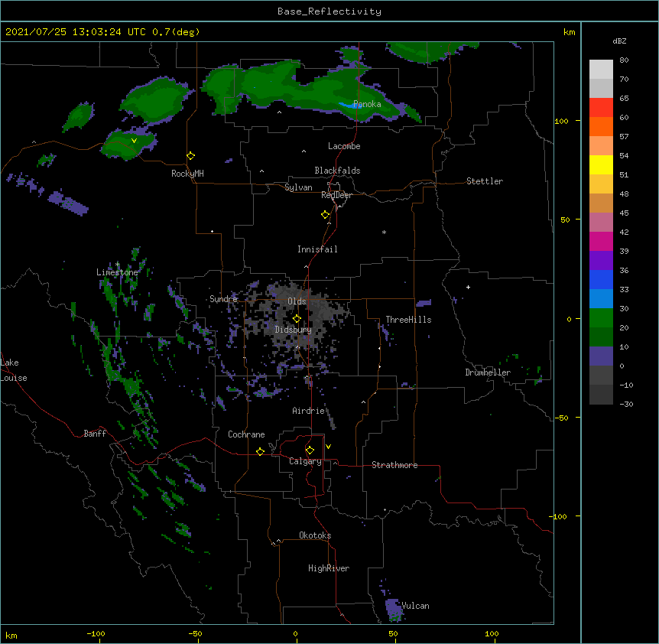The width and height of the screenshot is (659, 644).
Task: Click the -50 tick on right axis
Action: click(561, 418)
